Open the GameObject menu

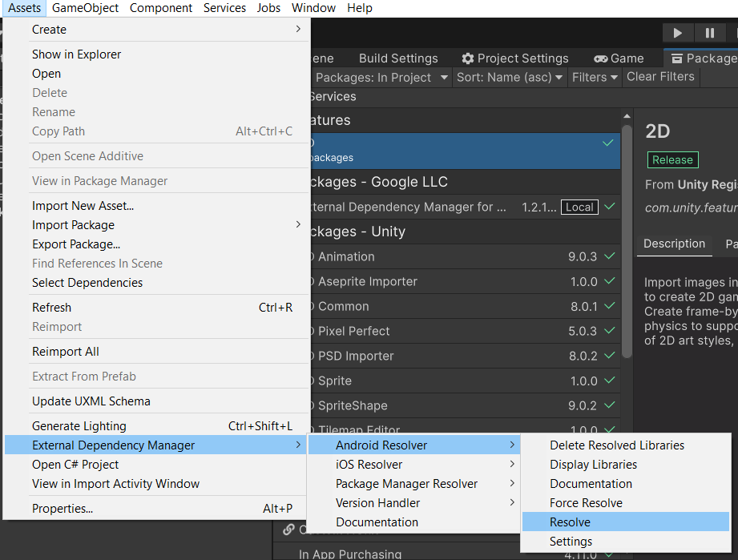pyautogui.click(x=85, y=8)
